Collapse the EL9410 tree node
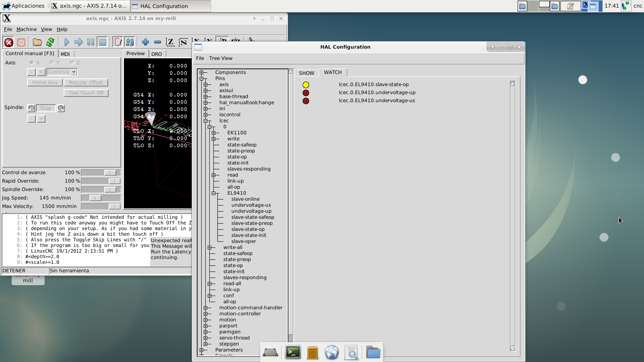This screenshot has height=362, width=644. pos(214,193)
